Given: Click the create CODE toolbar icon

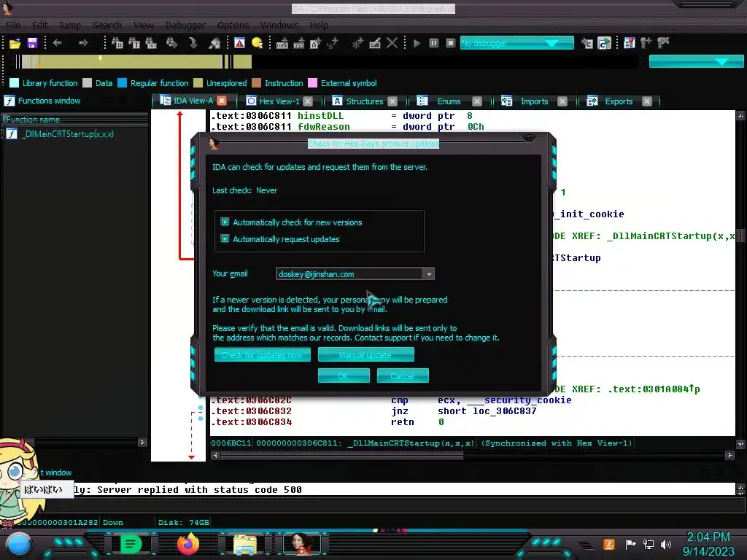Looking at the screenshot, I should (282, 43).
